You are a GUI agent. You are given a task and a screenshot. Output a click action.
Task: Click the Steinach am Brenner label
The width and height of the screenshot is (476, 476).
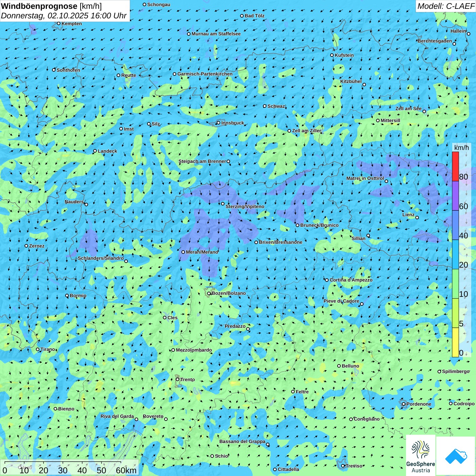[x=202, y=161]
